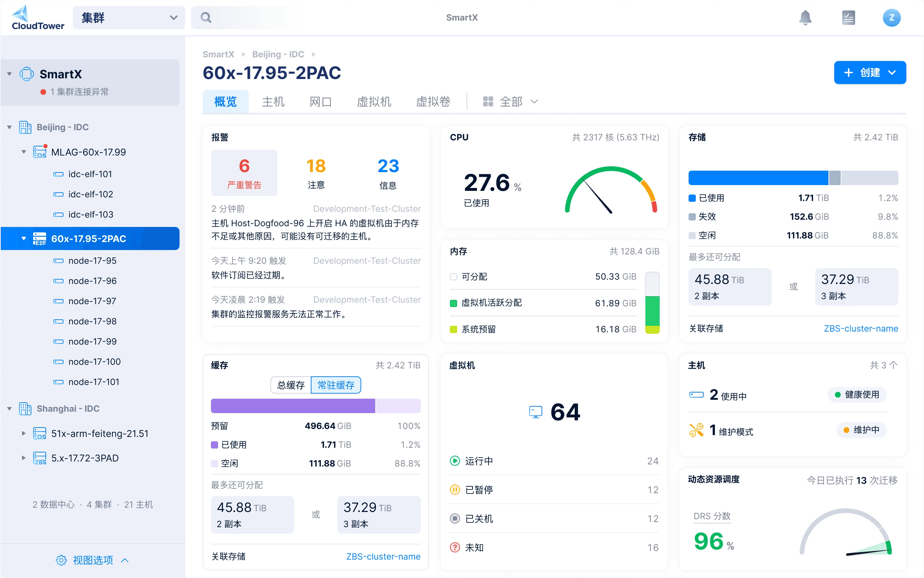Open the notification bell icon
The width and height of the screenshot is (924, 578).
[x=805, y=17]
